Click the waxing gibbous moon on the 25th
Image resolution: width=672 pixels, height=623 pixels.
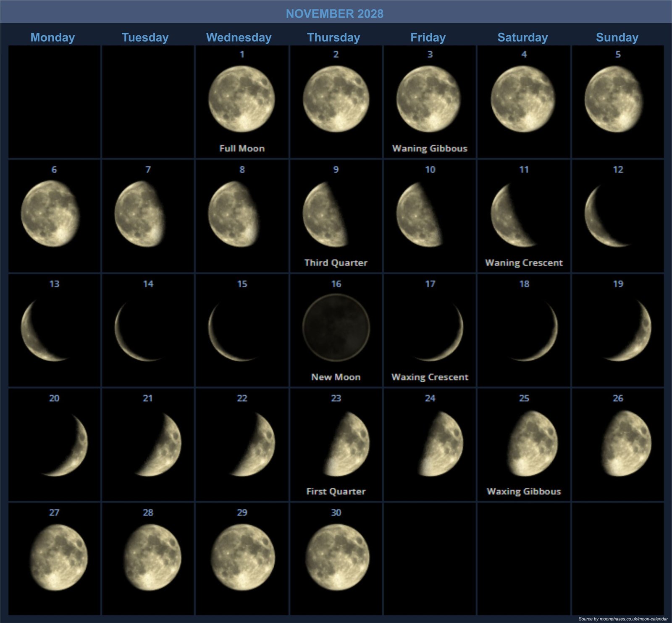tap(533, 444)
